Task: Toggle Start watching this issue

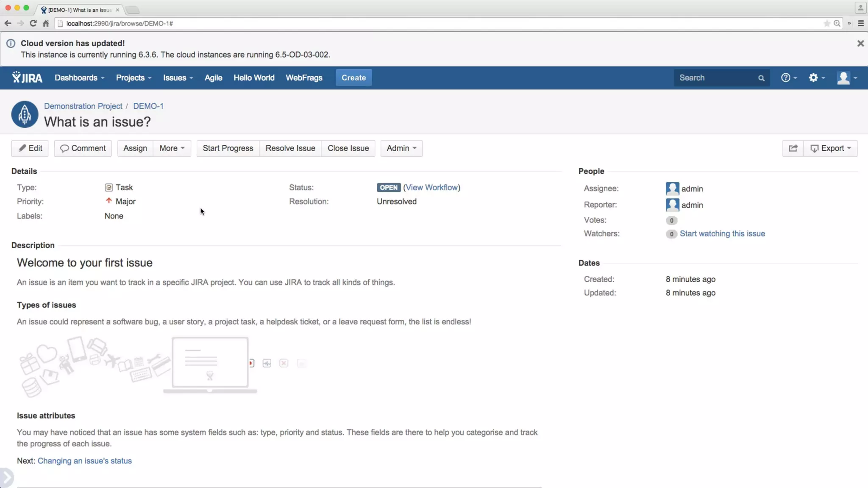Action: pos(722,233)
